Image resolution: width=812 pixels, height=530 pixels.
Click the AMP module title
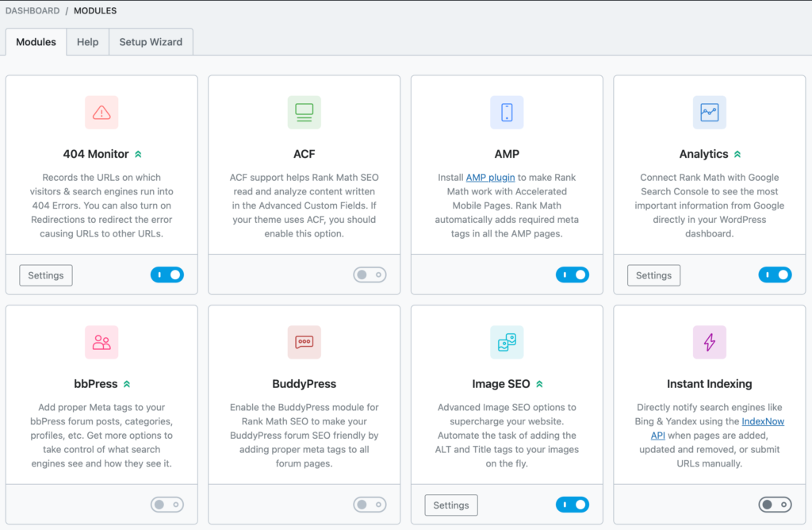507,154
